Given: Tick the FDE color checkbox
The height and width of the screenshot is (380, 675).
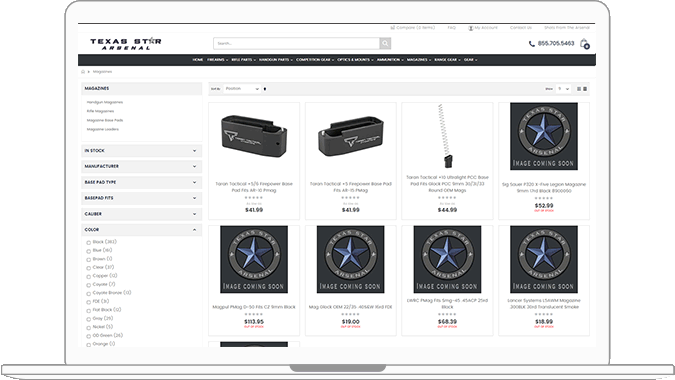Looking at the screenshot, I should tap(89, 302).
